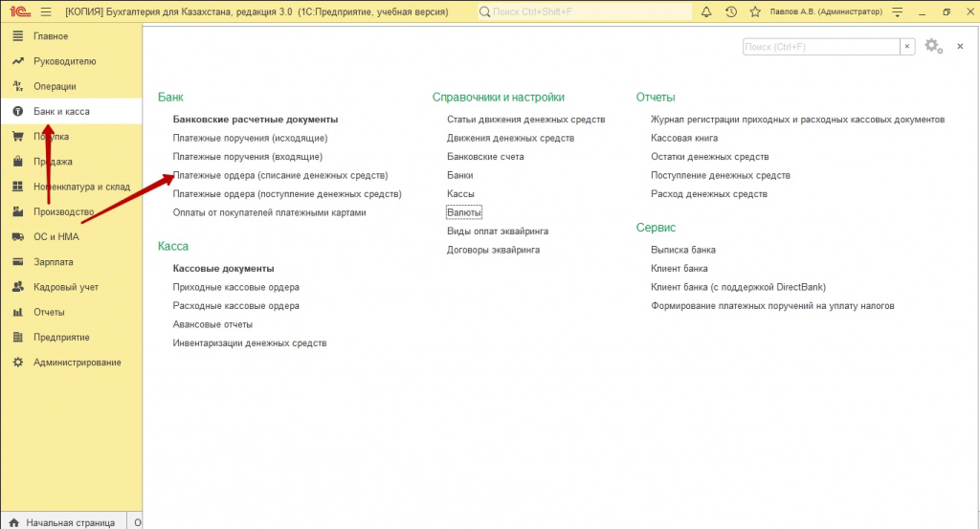The image size is (980, 529).
Task: Click the Покупка shopping cart icon
Action: click(x=18, y=136)
